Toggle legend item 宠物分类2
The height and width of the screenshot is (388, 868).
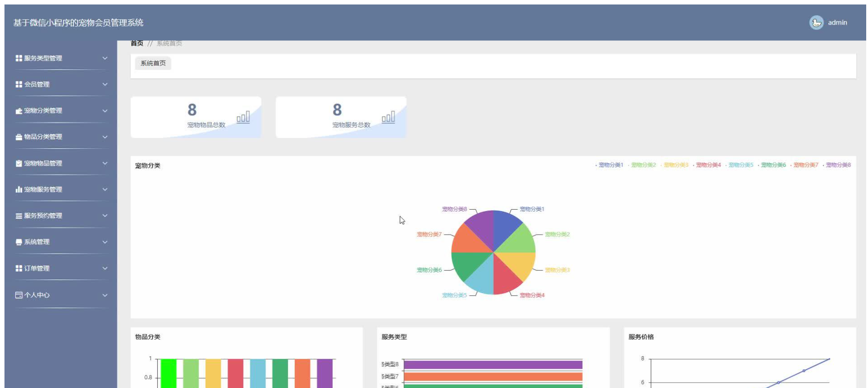pyautogui.click(x=642, y=165)
